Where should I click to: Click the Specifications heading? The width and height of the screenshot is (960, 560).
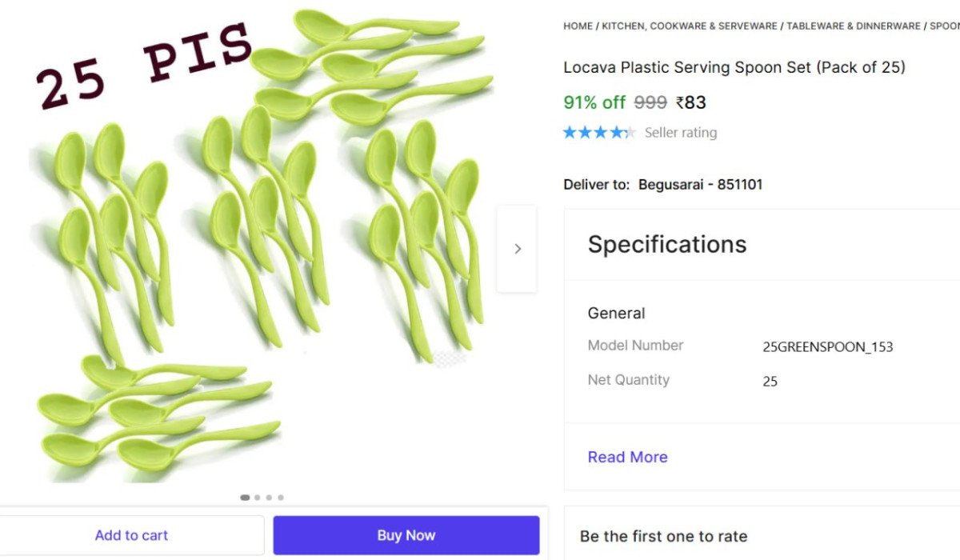(x=666, y=244)
